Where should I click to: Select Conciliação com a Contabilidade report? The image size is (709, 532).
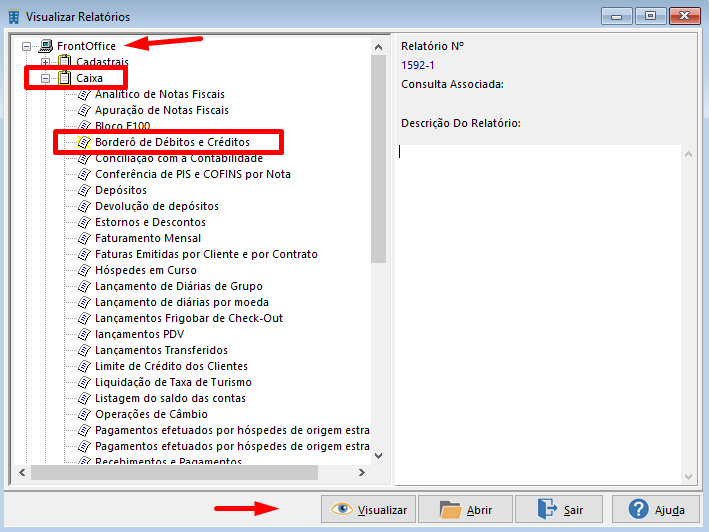click(179, 158)
